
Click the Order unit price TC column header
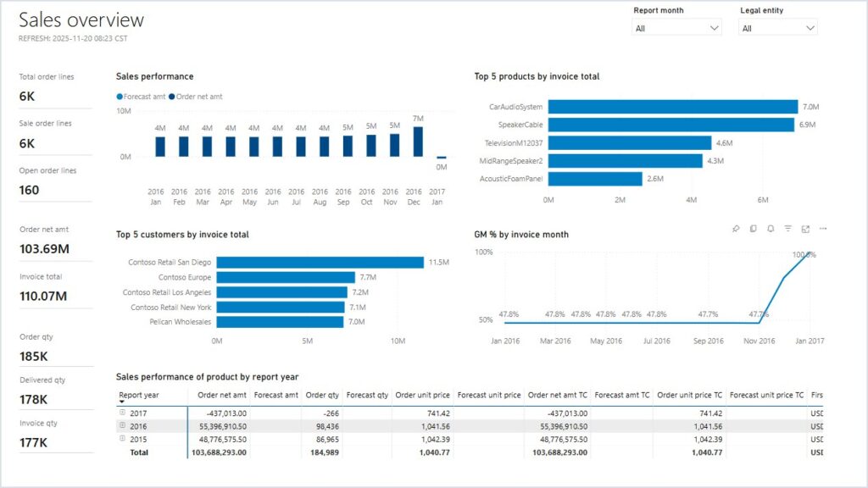(690, 395)
